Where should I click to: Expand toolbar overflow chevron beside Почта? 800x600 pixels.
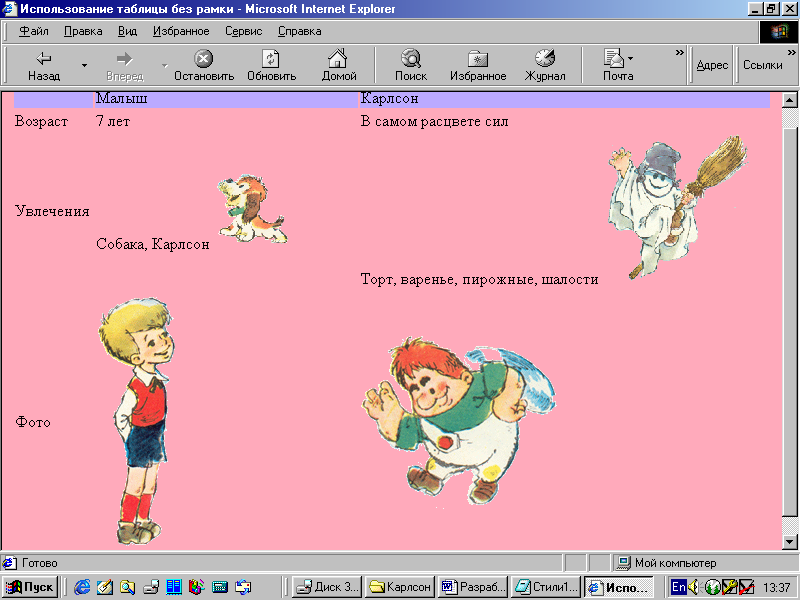(x=679, y=53)
